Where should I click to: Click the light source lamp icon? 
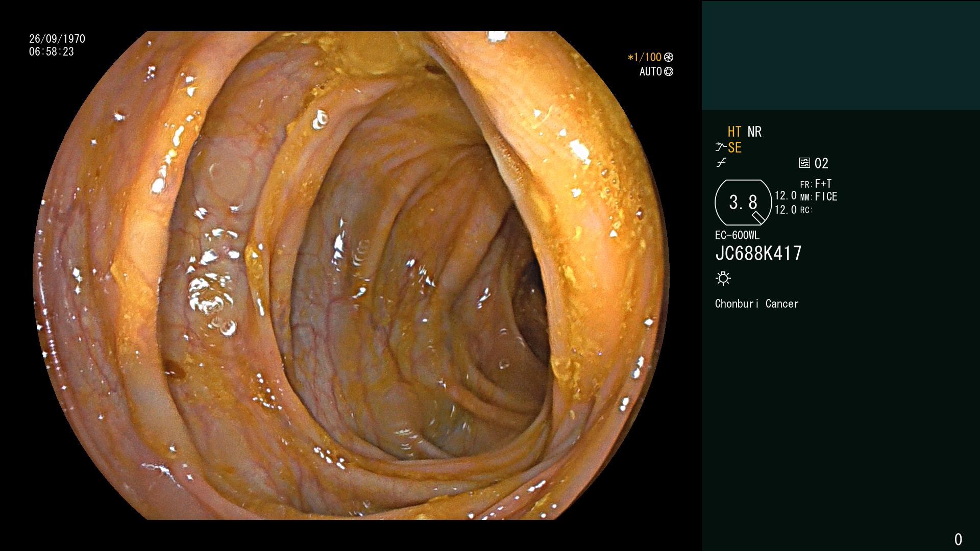click(x=723, y=279)
